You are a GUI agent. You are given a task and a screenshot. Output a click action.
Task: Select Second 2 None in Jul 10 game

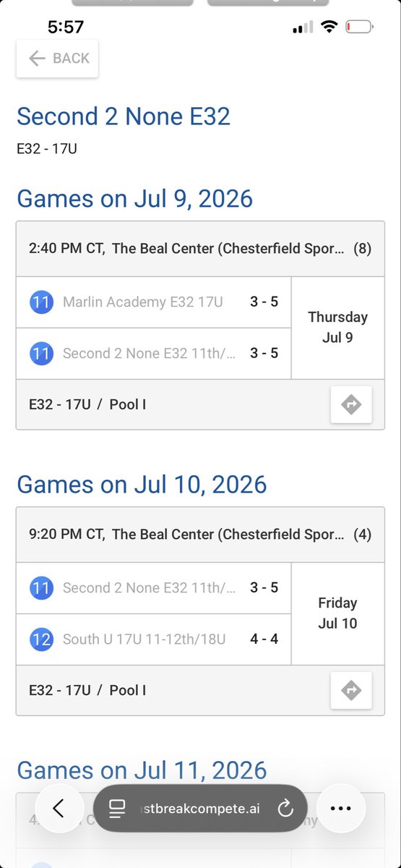[x=149, y=588]
